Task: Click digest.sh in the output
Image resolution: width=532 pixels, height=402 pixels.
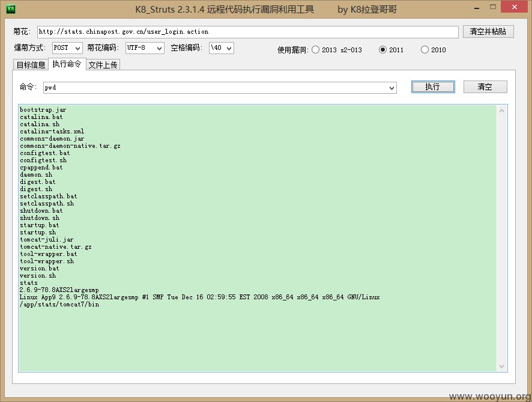Action: click(36, 189)
